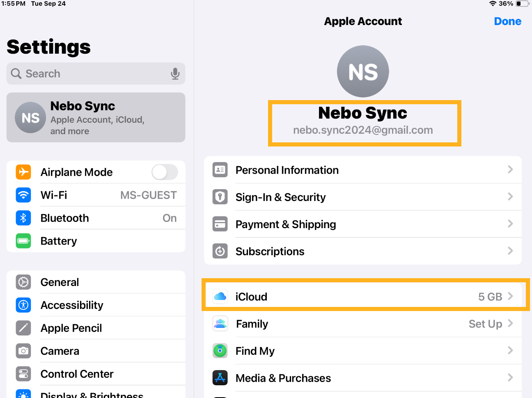
Task: Open Bluetooth settings showing On
Action: coord(96,218)
